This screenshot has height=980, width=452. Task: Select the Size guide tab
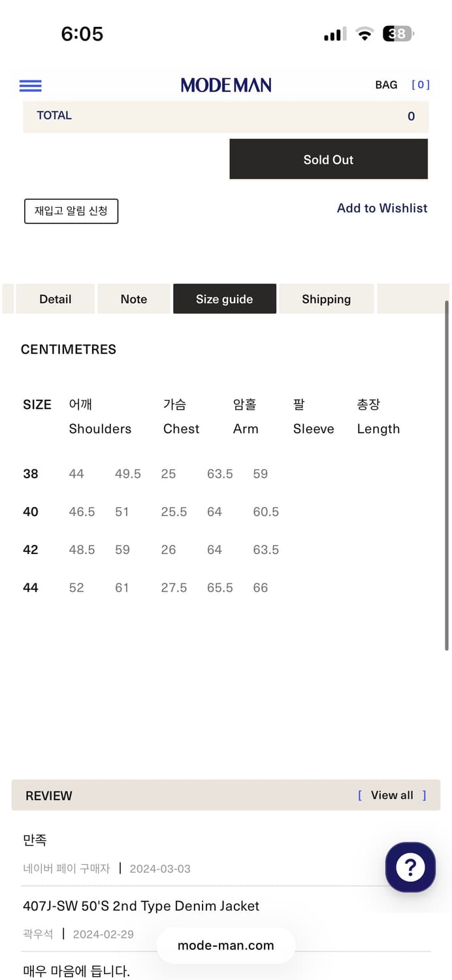pyautogui.click(x=225, y=299)
